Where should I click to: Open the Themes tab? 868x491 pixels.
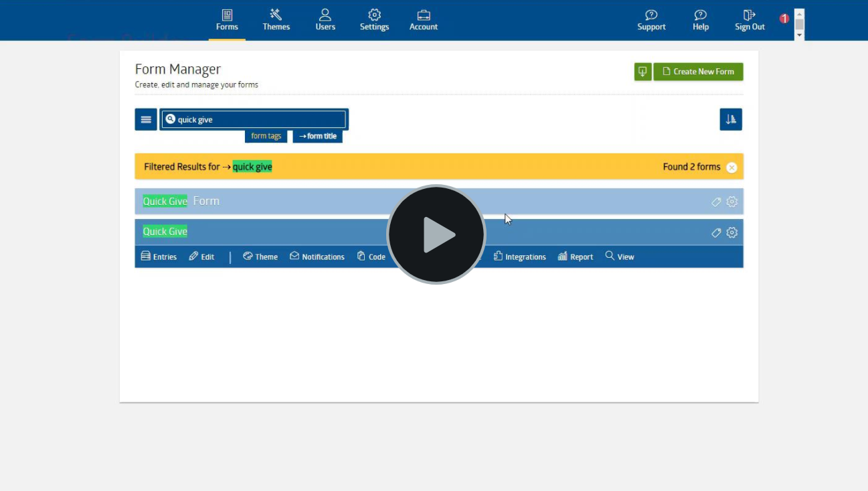click(276, 20)
